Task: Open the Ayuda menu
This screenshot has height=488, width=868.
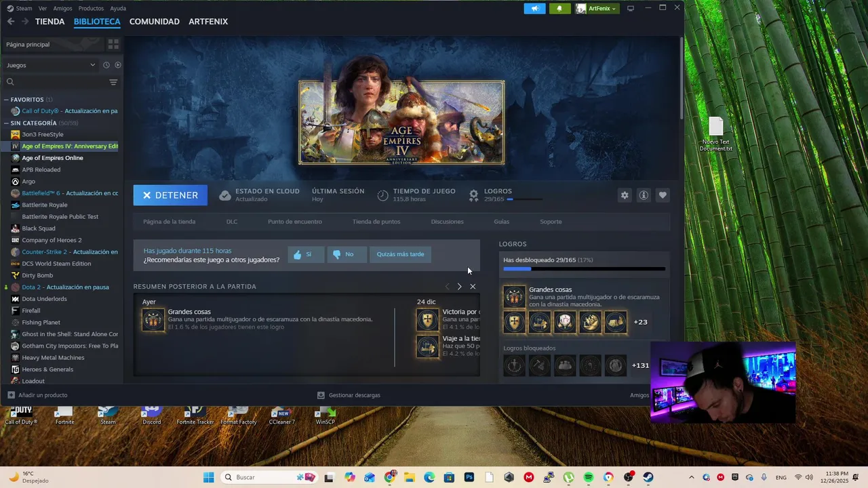Action: pyautogui.click(x=118, y=8)
